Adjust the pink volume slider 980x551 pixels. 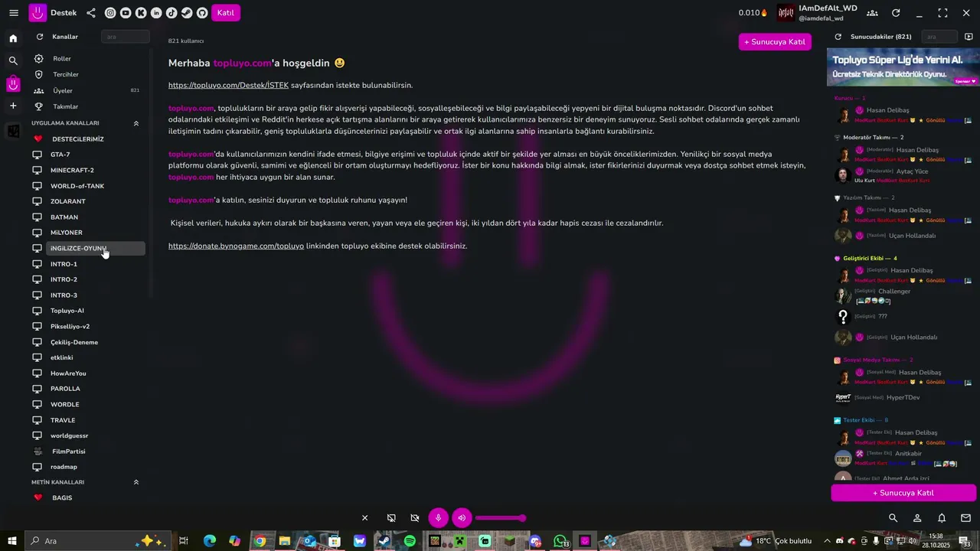501,518
